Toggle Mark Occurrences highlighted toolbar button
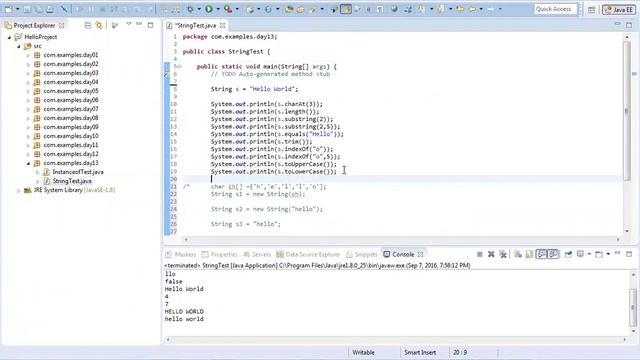The width and height of the screenshot is (640, 360). coord(346,9)
